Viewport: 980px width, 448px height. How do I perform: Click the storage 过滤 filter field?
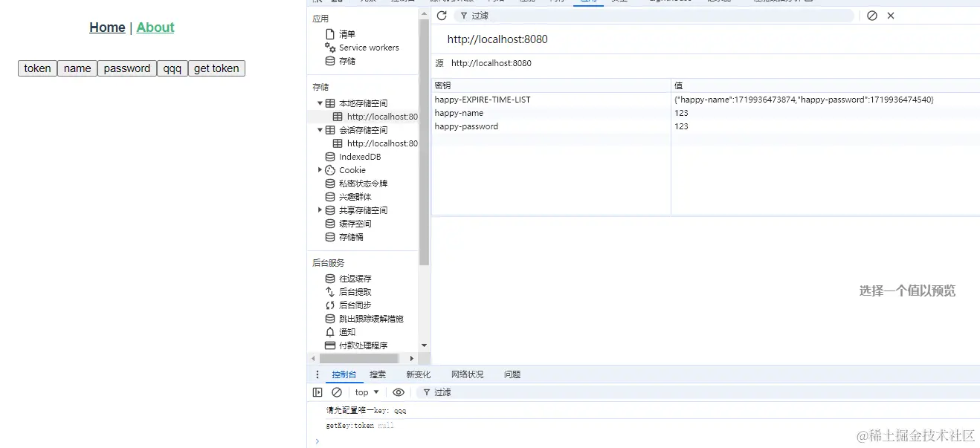654,16
